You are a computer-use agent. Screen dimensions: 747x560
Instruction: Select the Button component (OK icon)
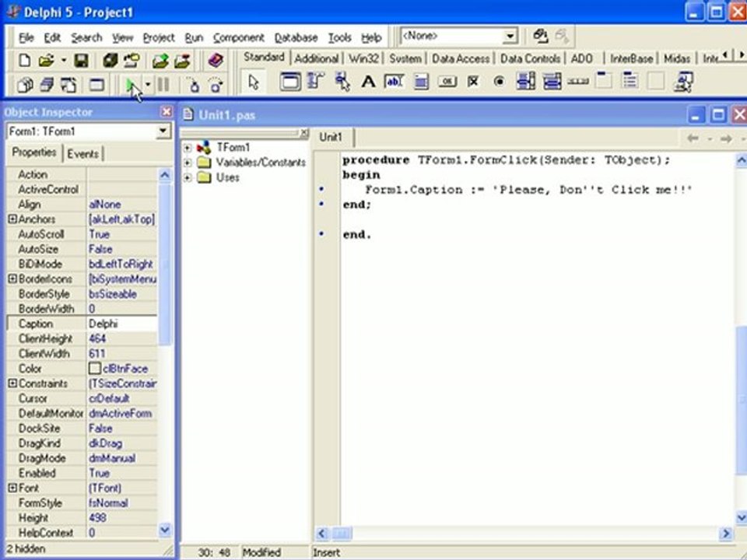[447, 82]
